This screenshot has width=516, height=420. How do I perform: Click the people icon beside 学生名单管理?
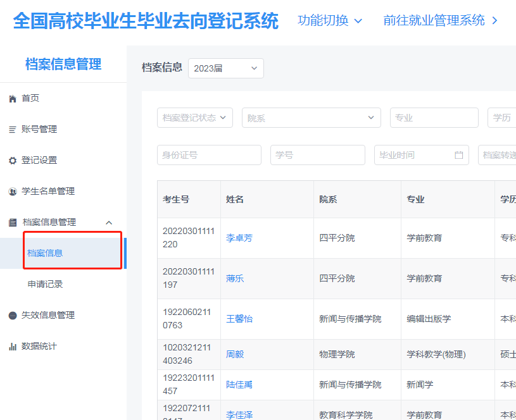pyautogui.click(x=13, y=192)
